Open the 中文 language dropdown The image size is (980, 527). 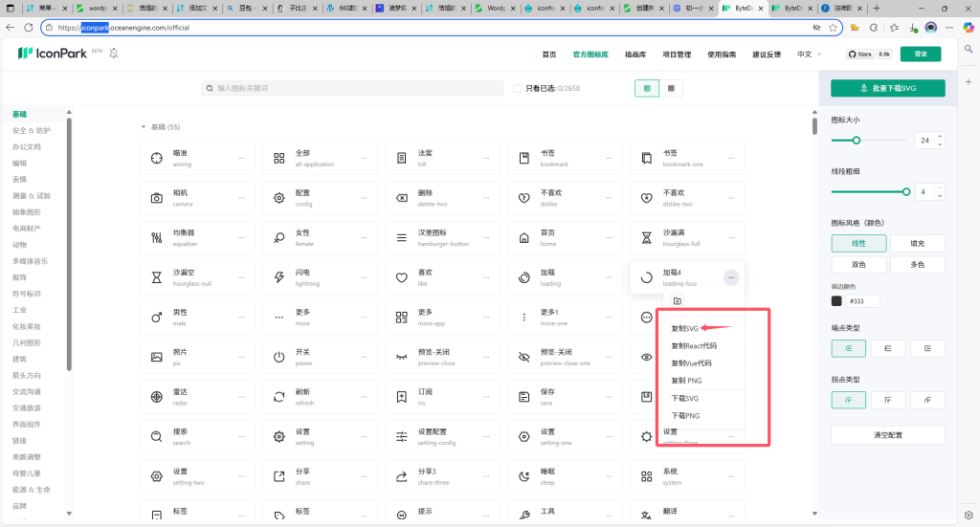(x=809, y=55)
